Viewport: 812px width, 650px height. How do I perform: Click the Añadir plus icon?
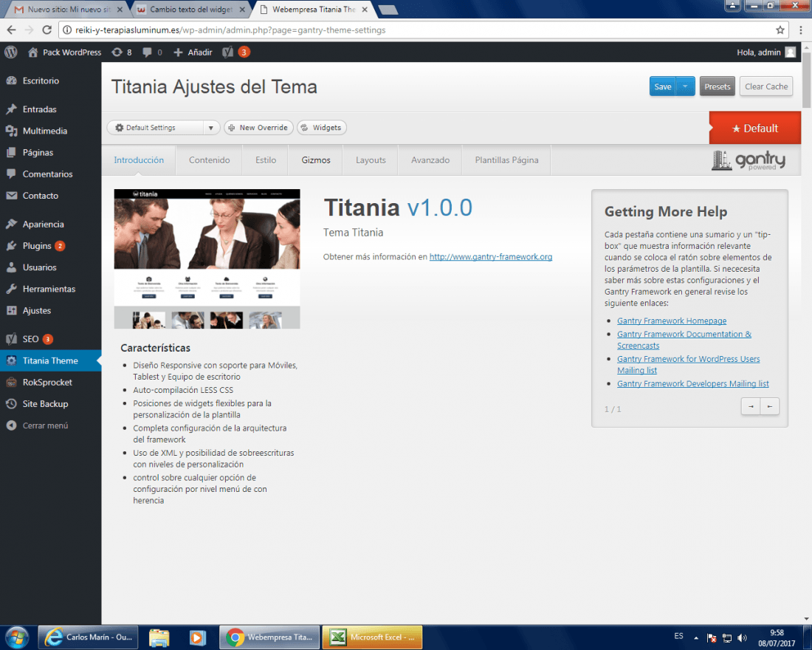pos(178,52)
